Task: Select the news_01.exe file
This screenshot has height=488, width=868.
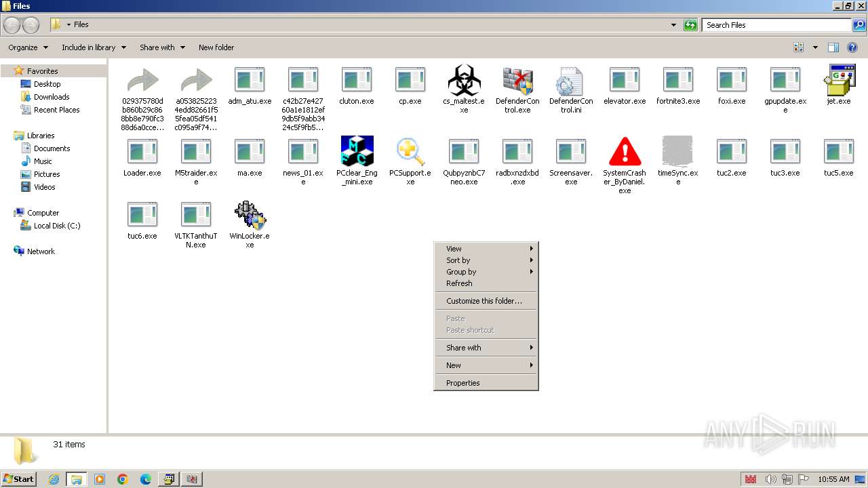Action: (303, 161)
